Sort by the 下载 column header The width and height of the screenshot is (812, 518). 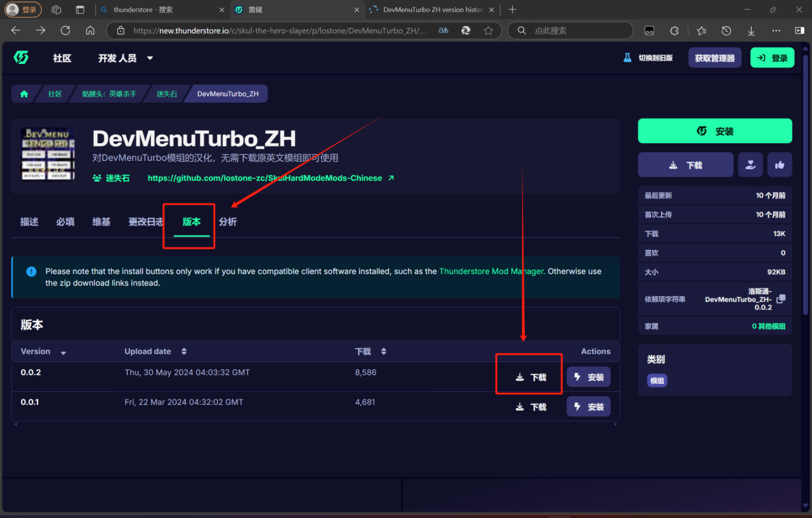tap(370, 351)
